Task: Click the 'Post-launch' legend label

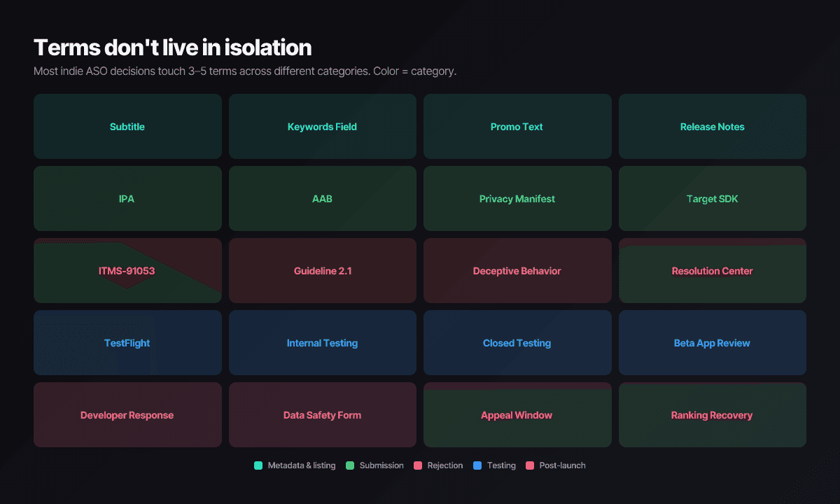Action: (x=562, y=465)
